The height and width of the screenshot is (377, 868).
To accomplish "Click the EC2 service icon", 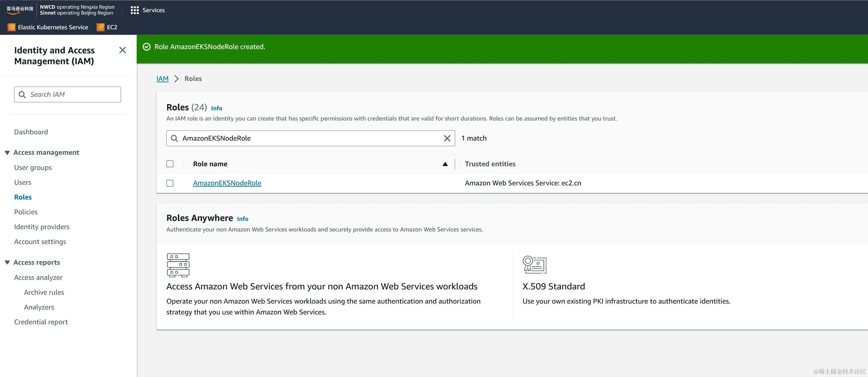I will 101,27.
